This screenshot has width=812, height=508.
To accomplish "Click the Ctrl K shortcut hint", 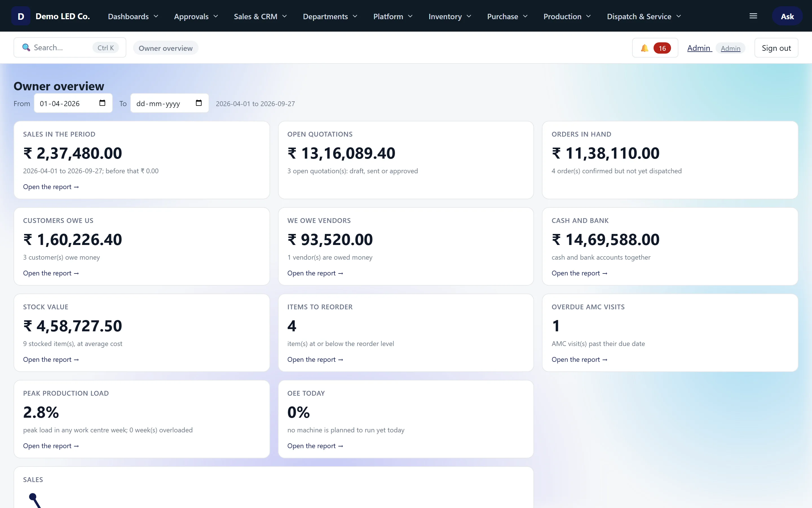I will (x=106, y=48).
